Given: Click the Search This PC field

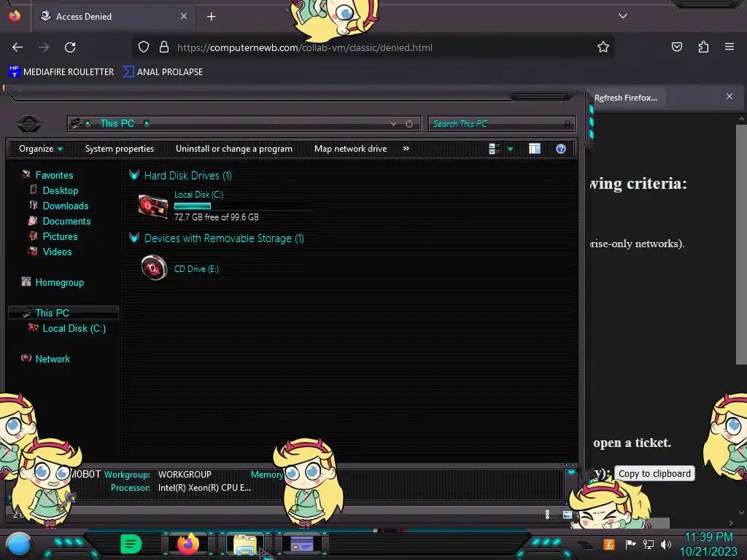Looking at the screenshot, I should [502, 124].
